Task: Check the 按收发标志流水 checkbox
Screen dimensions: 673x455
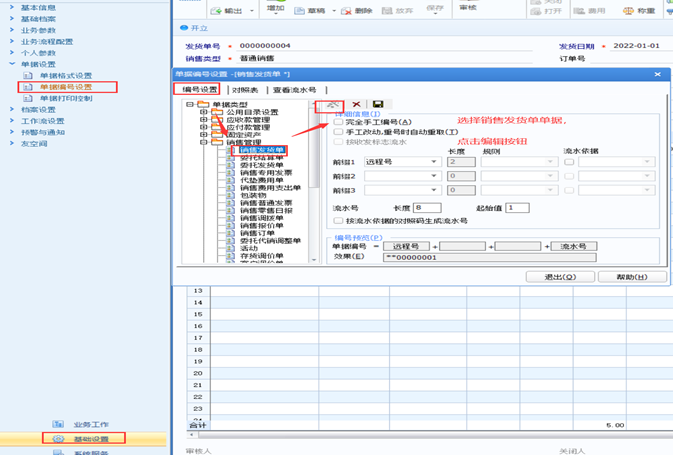Action: tap(338, 142)
